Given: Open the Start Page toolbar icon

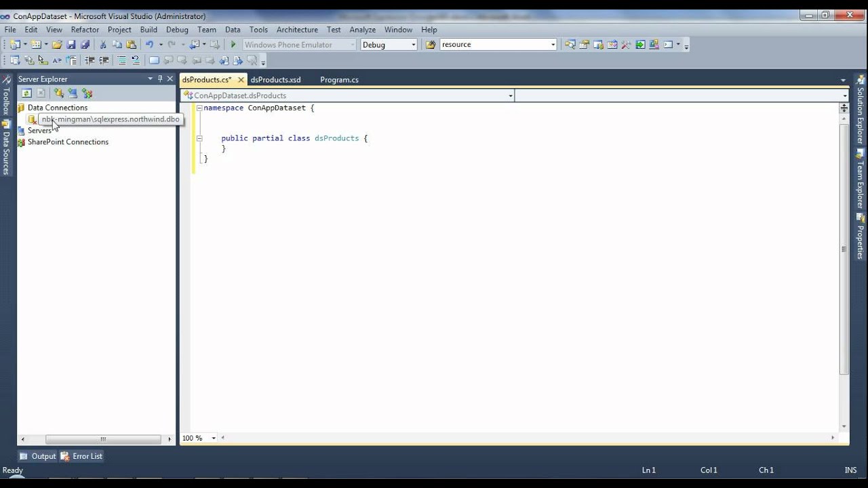Looking at the screenshot, I should [640, 45].
